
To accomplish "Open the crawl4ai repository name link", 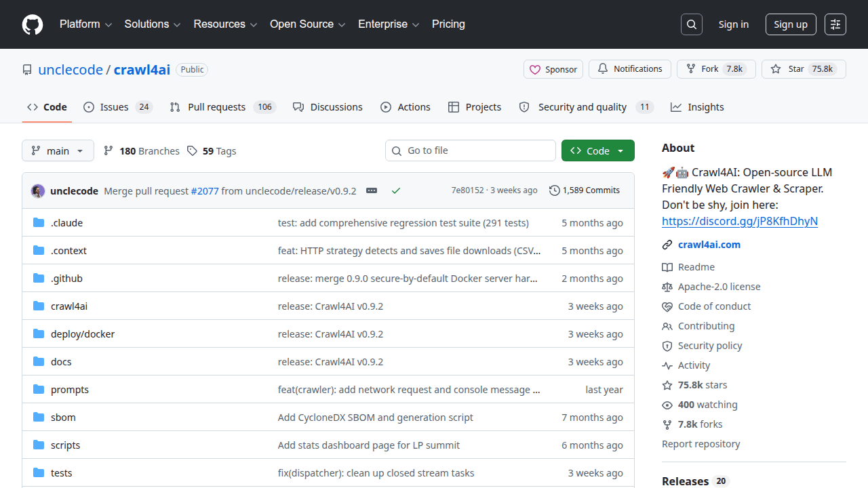I will pos(142,70).
